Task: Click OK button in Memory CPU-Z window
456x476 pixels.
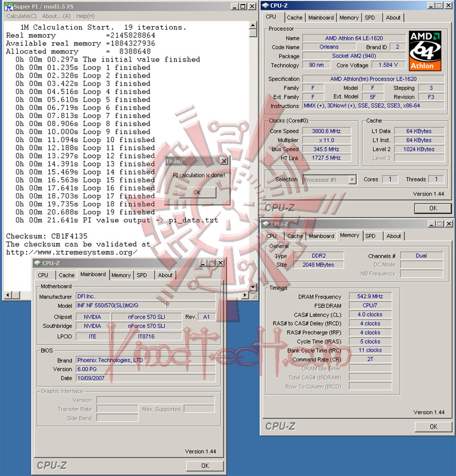Action: point(434,426)
